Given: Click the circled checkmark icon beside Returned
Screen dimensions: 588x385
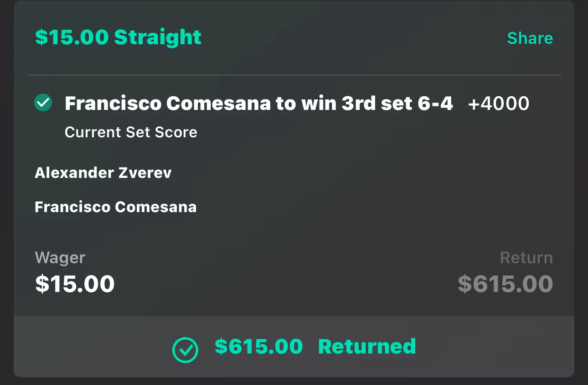Looking at the screenshot, I should 185,350.
